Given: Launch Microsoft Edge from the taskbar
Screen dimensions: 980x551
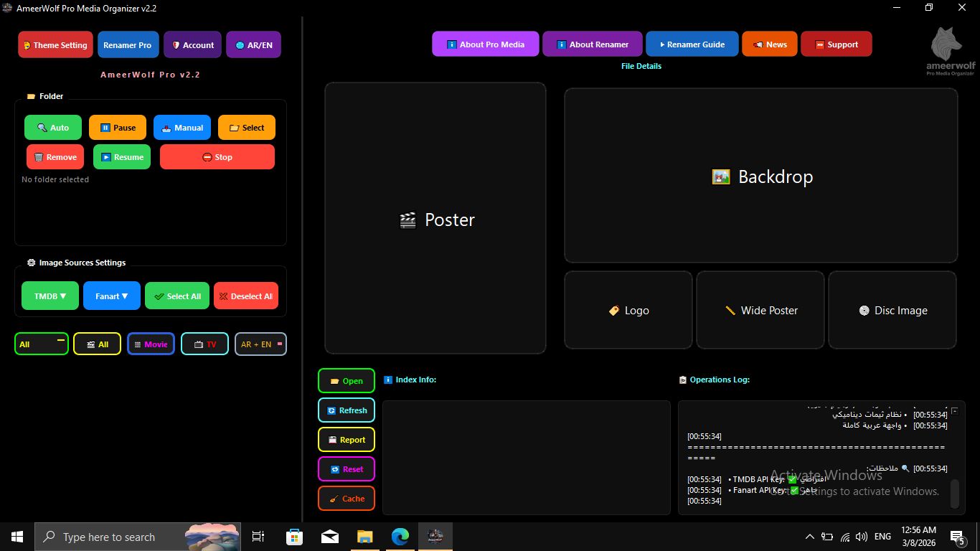Looking at the screenshot, I should (400, 537).
